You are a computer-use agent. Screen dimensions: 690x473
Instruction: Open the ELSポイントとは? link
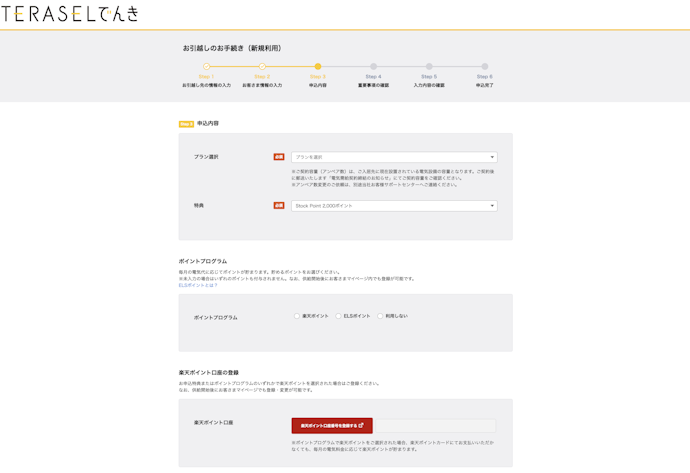click(x=198, y=285)
